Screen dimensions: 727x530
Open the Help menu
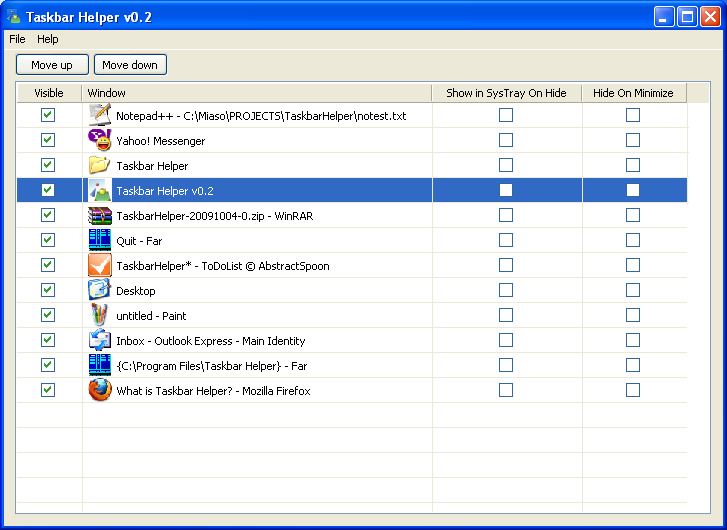coord(48,39)
